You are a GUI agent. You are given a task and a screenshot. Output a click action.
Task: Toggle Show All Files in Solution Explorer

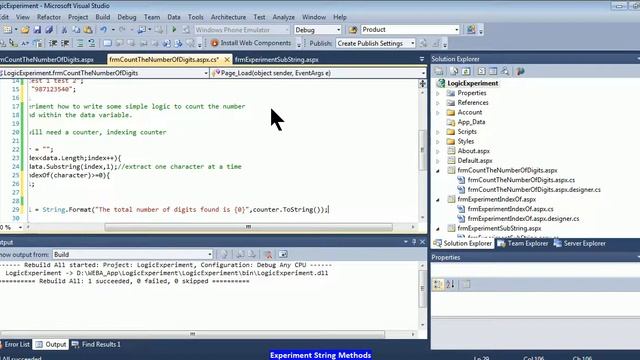pos(453,71)
